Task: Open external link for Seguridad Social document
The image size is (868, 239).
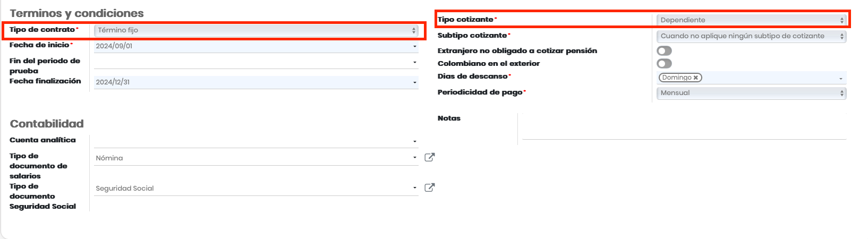Action: 430,187
